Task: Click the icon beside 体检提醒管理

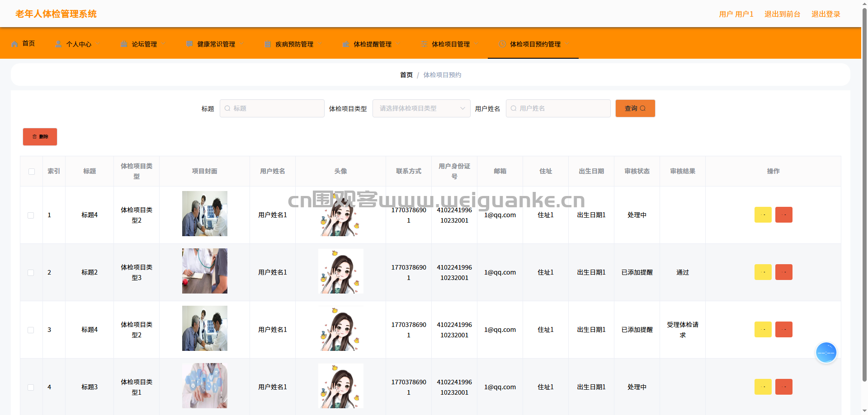Action: 346,44
